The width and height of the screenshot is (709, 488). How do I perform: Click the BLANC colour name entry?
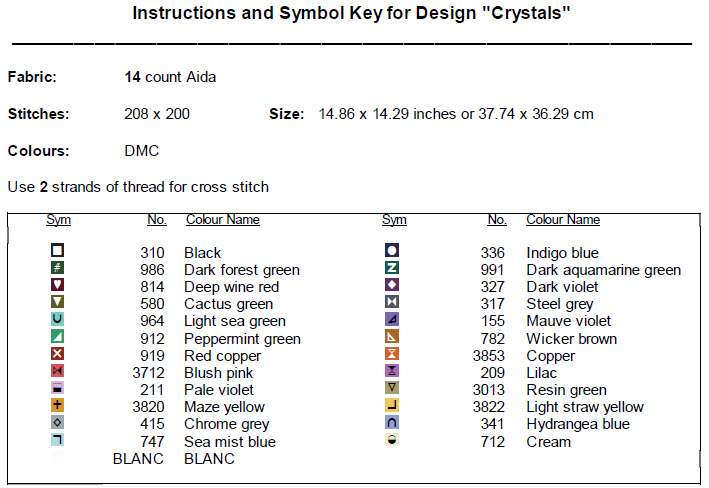click(x=209, y=459)
